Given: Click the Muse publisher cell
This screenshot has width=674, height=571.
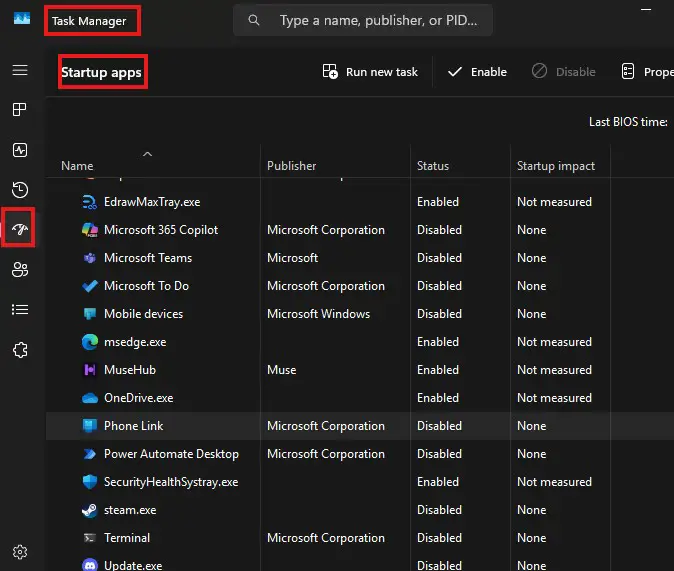Looking at the screenshot, I should (x=282, y=370).
